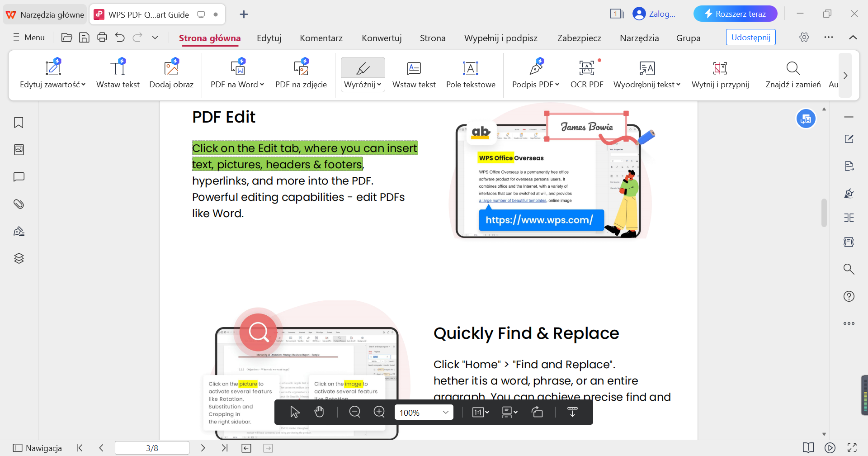This screenshot has height=456, width=868.
Task: Toggle the Nawigacja pane
Action: tap(38, 448)
